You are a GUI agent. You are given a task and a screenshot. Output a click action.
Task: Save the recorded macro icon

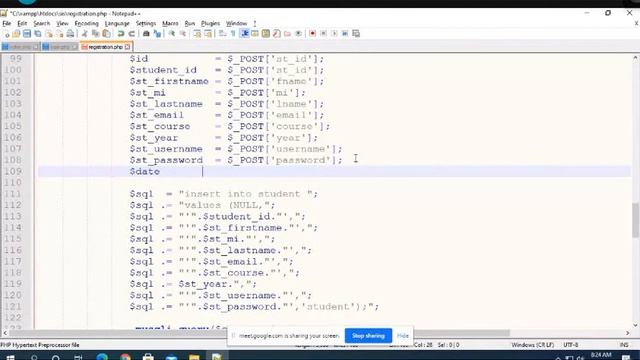(356, 33)
